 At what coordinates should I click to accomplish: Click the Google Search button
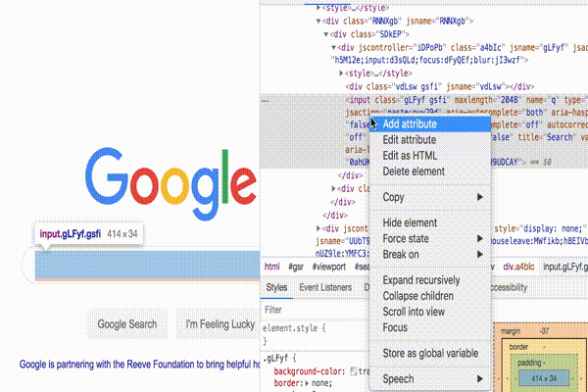(127, 324)
